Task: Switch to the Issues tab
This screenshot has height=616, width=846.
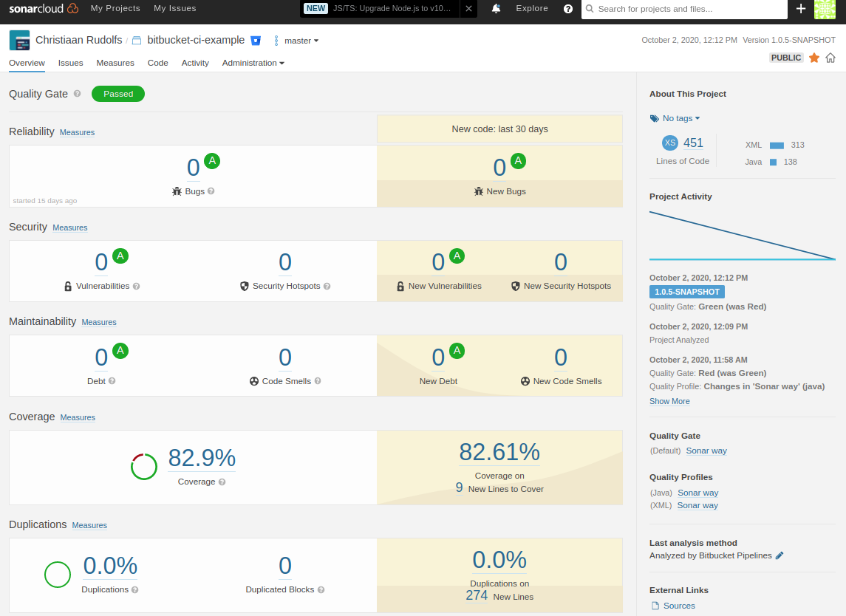Action: [x=71, y=63]
